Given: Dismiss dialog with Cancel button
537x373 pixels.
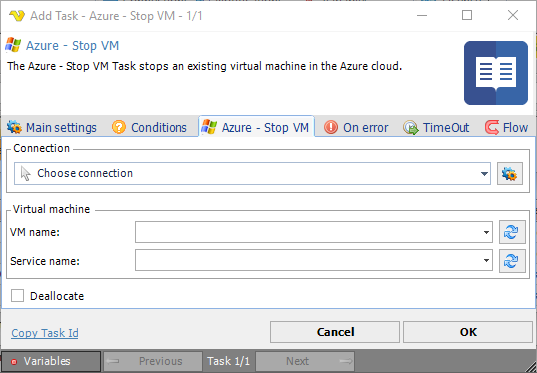Looking at the screenshot, I should coord(335,332).
